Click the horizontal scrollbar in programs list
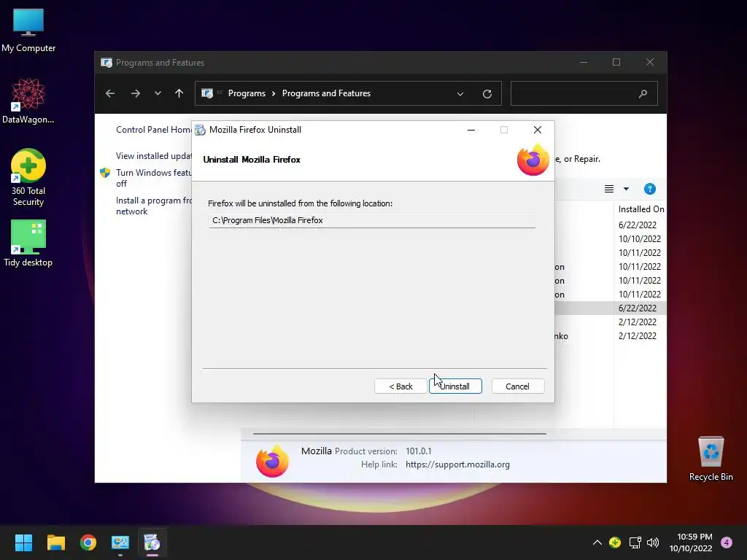Screen dimensions: 747x560 (x=399, y=434)
